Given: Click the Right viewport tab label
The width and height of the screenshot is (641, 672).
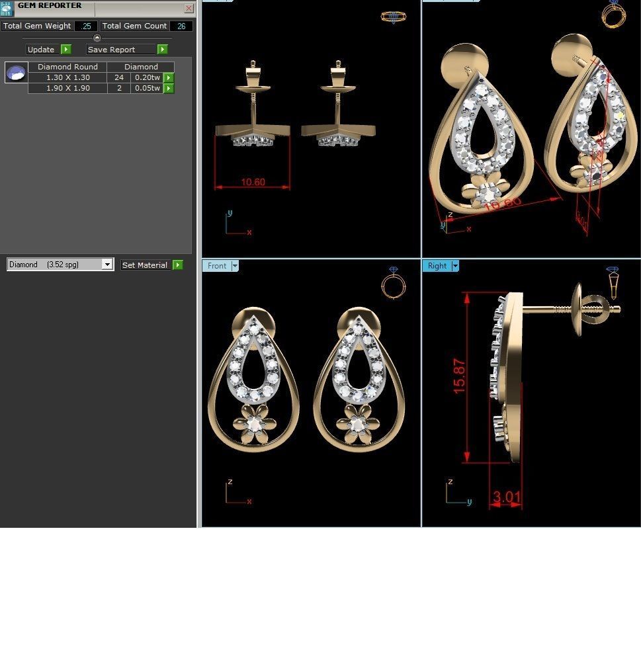Looking at the screenshot, I should pyautogui.click(x=437, y=266).
